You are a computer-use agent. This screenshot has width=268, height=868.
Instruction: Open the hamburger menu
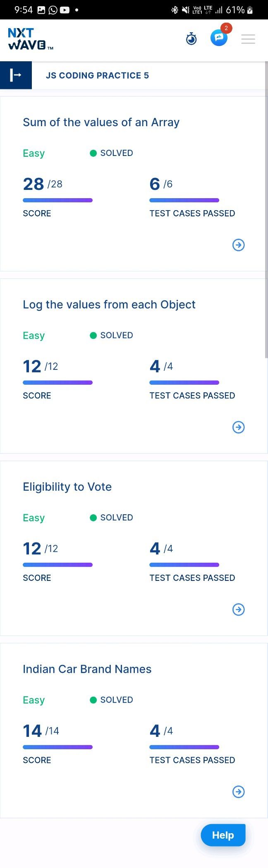coord(248,39)
